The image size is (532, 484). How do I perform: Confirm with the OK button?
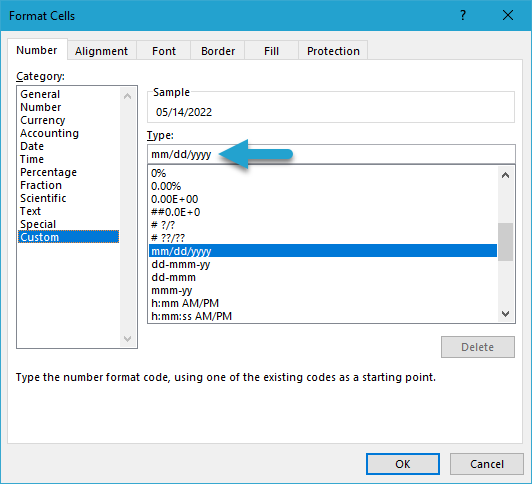pyautogui.click(x=403, y=464)
